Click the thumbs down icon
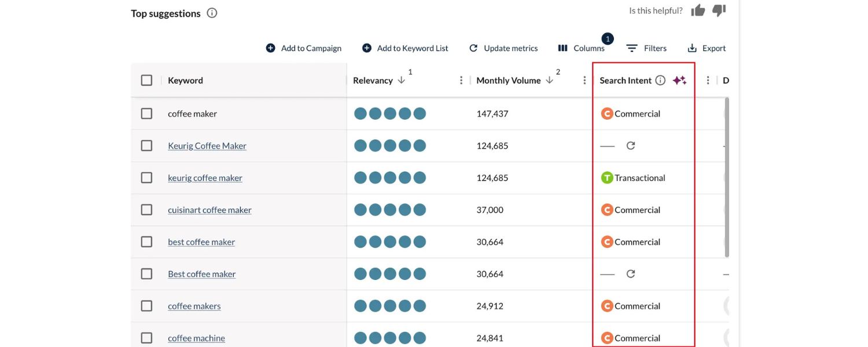This screenshot has width=868, height=347. tap(718, 10)
